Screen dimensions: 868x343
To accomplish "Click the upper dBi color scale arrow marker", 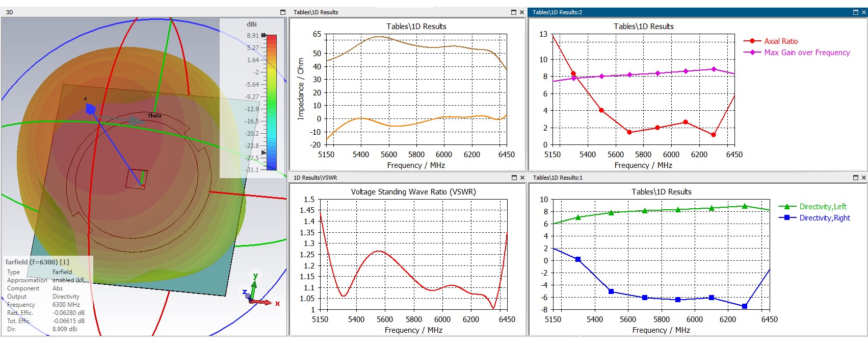I will pyautogui.click(x=264, y=35).
